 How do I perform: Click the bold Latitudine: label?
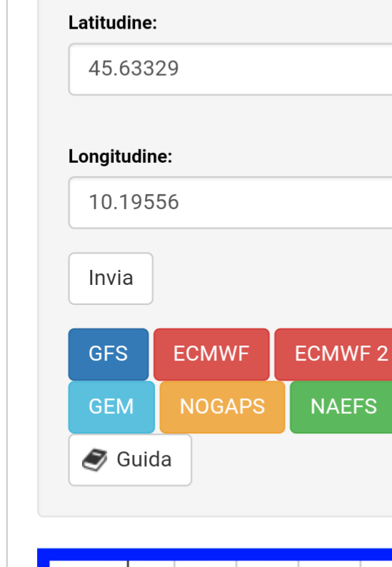click(113, 23)
